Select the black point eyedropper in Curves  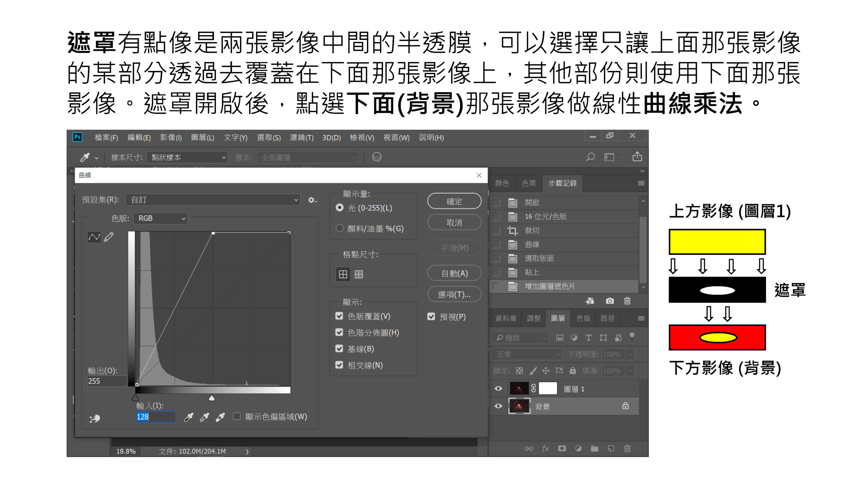click(189, 417)
